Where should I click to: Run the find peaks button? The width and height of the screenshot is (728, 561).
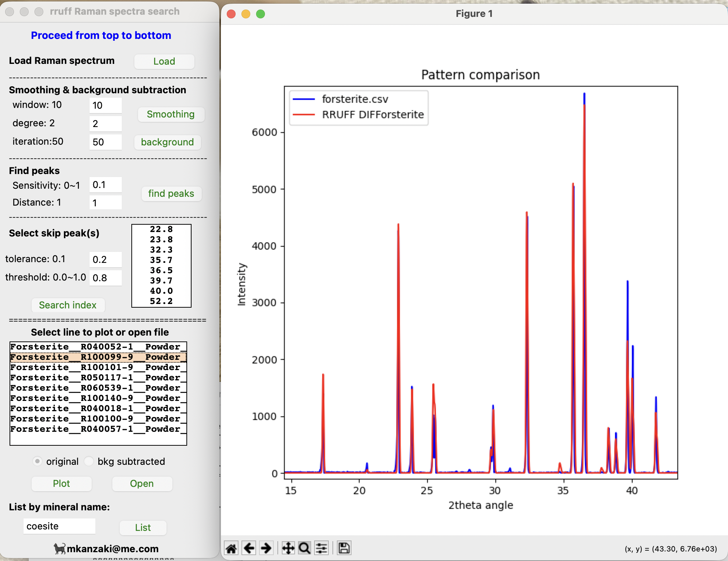click(x=171, y=193)
